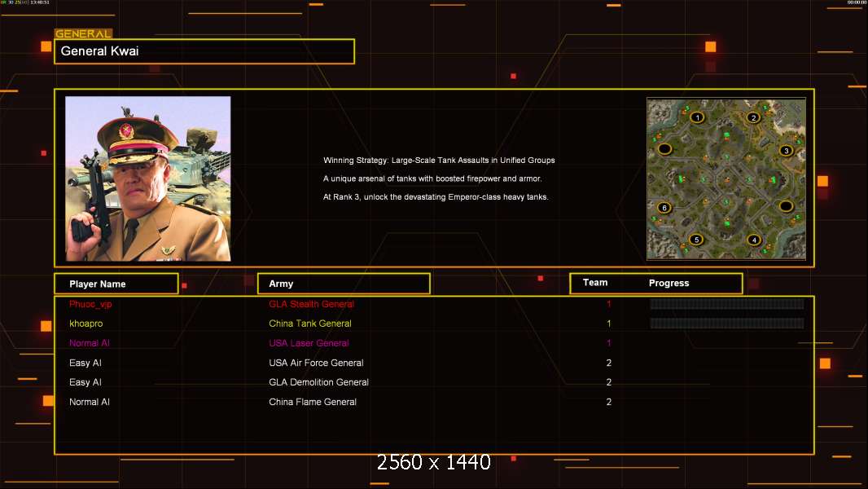The height and width of the screenshot is (489, 868).
Task: Click team number for Phuoc_vip
Action: pyautogui.click(x=608, y=304)
